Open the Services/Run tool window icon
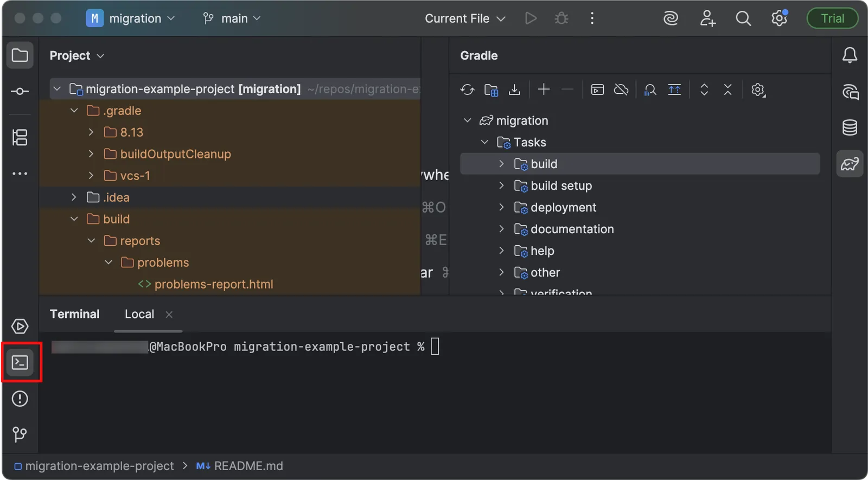Viewport: 868px width, 480px height. pyautogui.click(x=20, y=327)
